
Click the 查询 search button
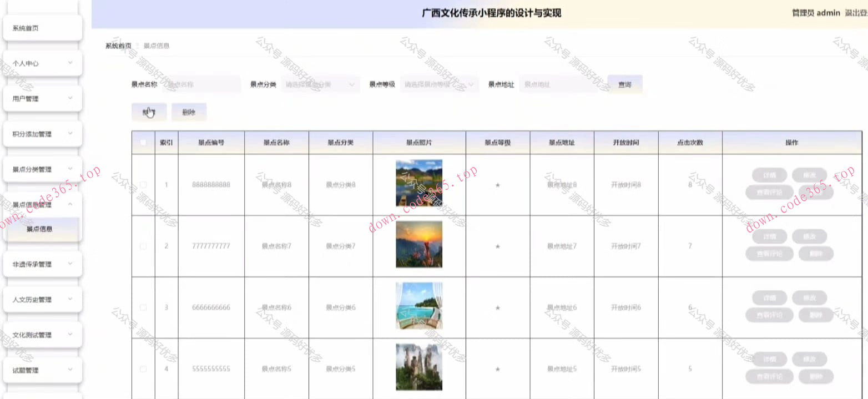(625, 84)
